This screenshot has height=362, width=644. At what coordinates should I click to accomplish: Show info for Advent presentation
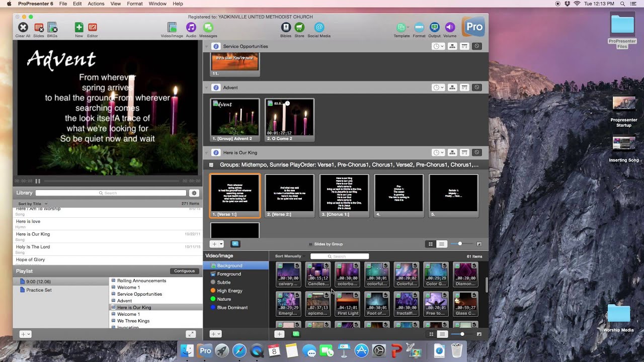pos(216,87)
